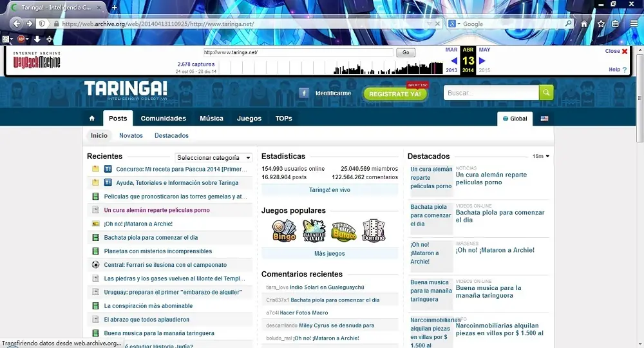Open the bookmarks list icon

[x=615, y=24]
